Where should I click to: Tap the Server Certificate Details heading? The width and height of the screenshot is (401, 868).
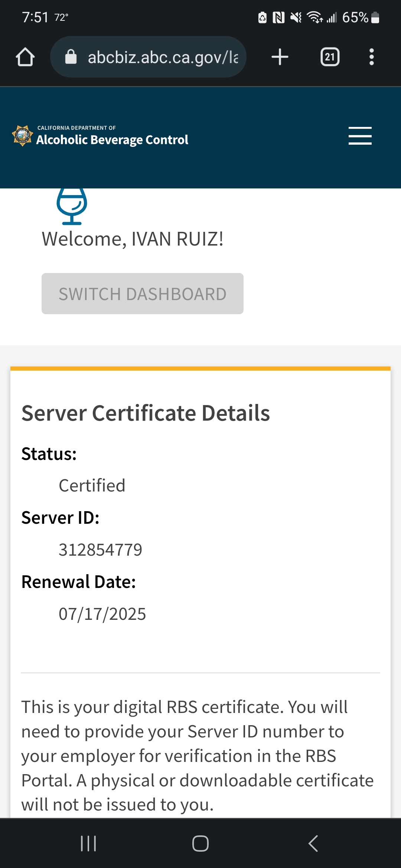tap(146, 413)
